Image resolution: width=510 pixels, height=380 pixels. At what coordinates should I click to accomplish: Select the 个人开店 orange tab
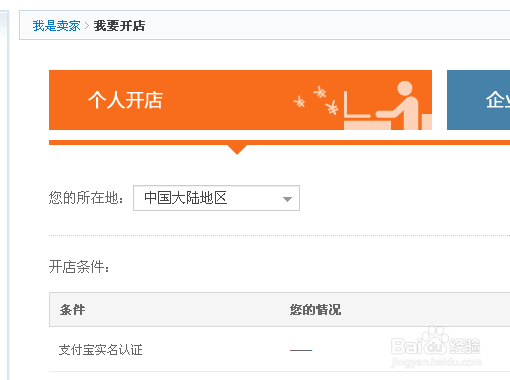click(x=240, y=100)
